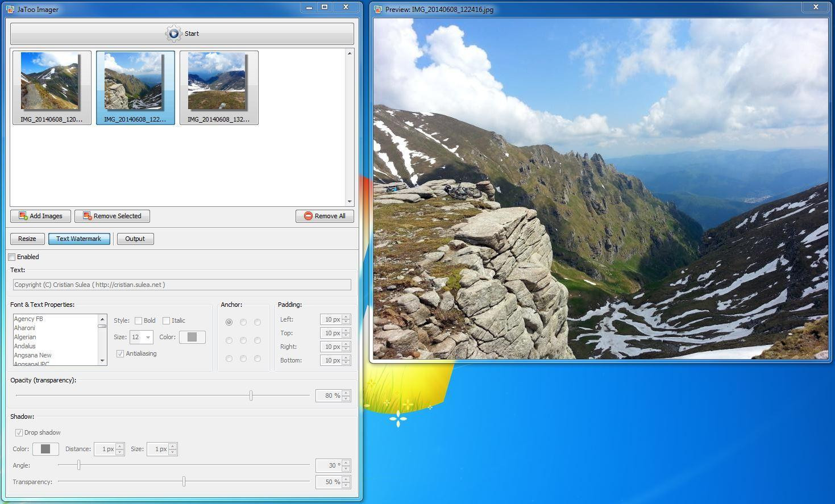Click the Preview window title icon
Viewport: 835px width, 504px height.
pyautogui.click(x=378, y=9)
